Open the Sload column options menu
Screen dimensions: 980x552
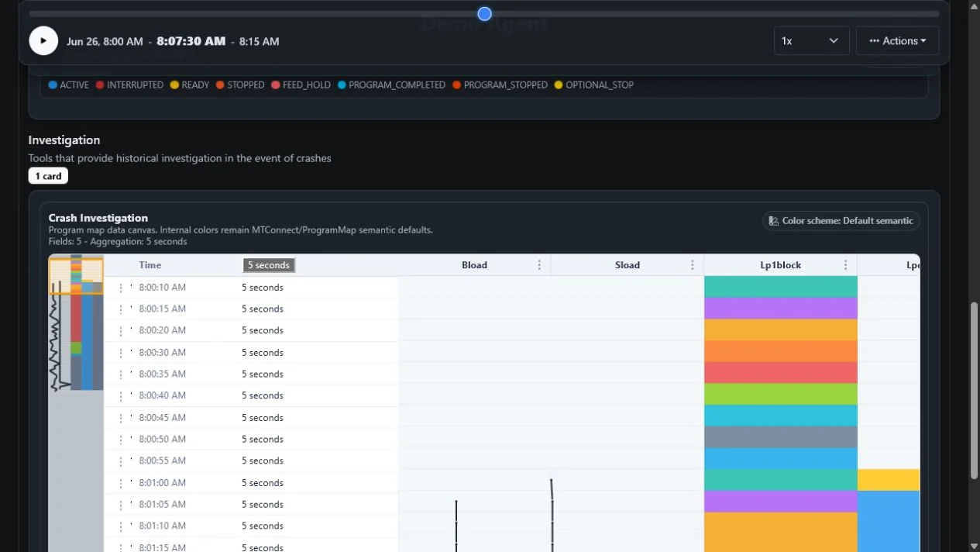point(692,265)
